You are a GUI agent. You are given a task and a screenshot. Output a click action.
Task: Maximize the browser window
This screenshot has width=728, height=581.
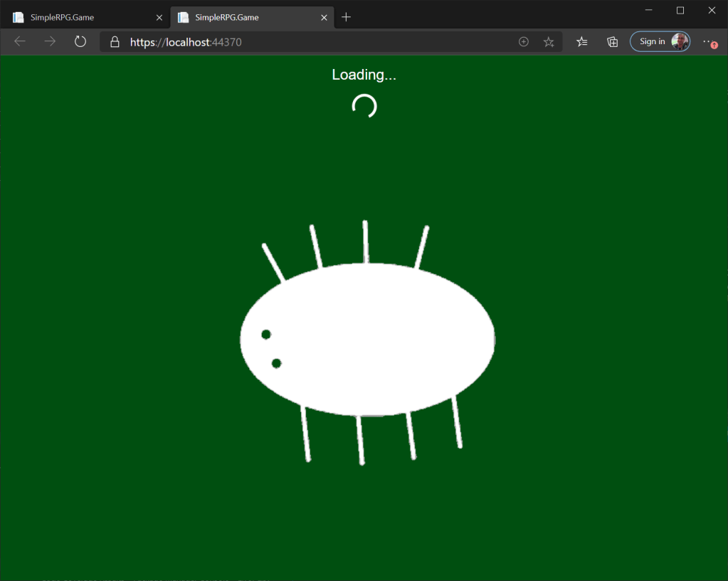680,10
